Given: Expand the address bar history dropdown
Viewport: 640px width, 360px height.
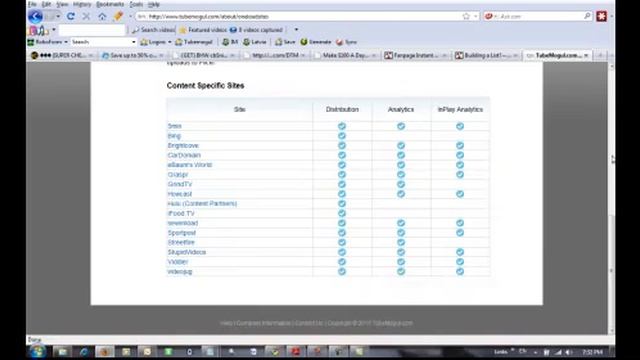Looking at the screenshot, I should tap(476, 16).
